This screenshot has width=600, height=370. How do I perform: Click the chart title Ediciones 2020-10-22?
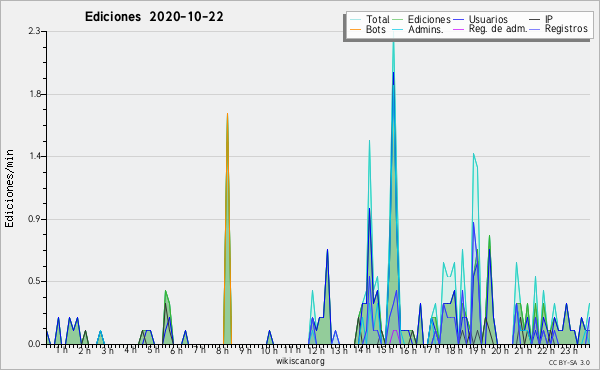154,17
